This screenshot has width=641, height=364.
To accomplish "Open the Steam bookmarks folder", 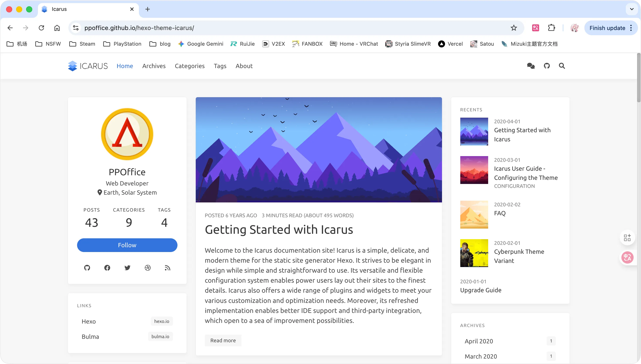I will pyautogui.click(x=82, y=44).
